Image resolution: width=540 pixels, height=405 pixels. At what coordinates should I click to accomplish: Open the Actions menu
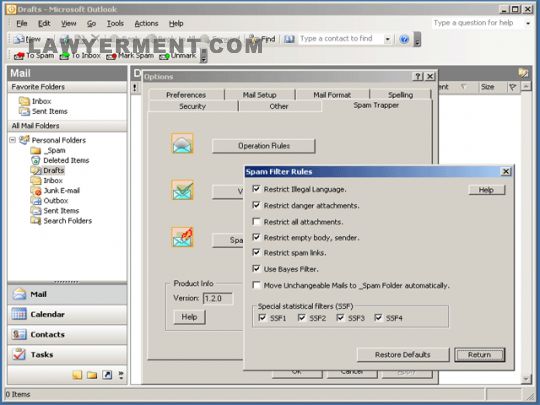146,23
